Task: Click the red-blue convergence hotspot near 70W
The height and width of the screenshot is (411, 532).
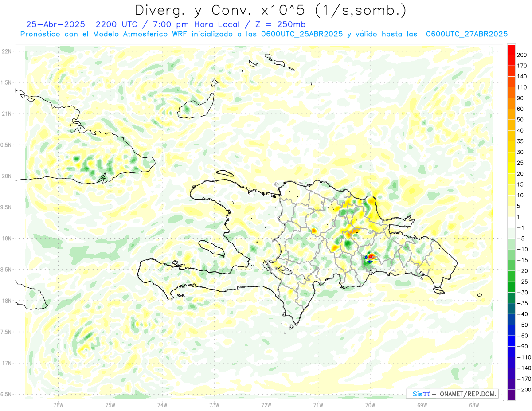Action: pos(370,258)
